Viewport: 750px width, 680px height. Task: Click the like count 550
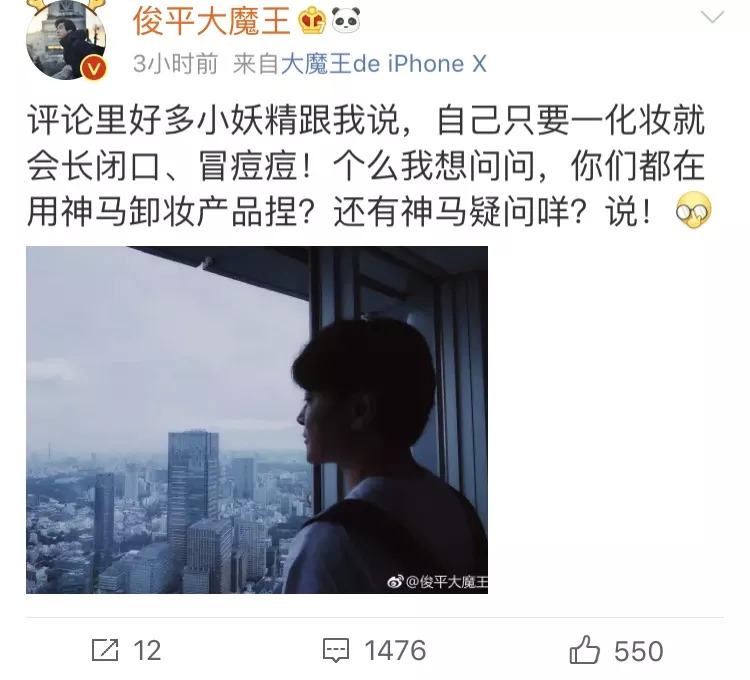[x=639, y=651]
